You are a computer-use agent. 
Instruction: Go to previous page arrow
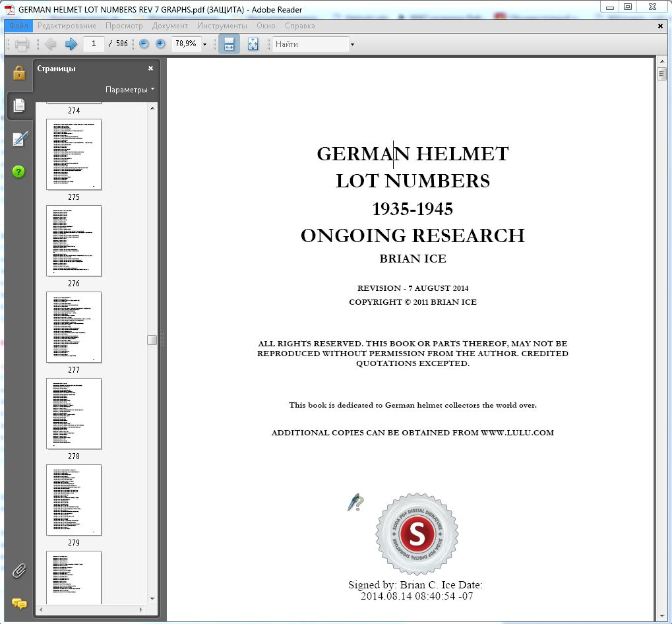click(51, 44)
